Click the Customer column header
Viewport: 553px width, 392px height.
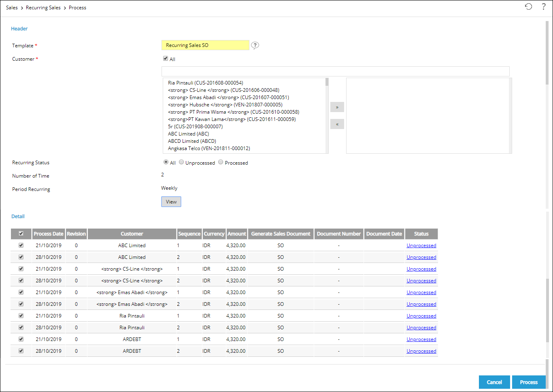point(132,234)
